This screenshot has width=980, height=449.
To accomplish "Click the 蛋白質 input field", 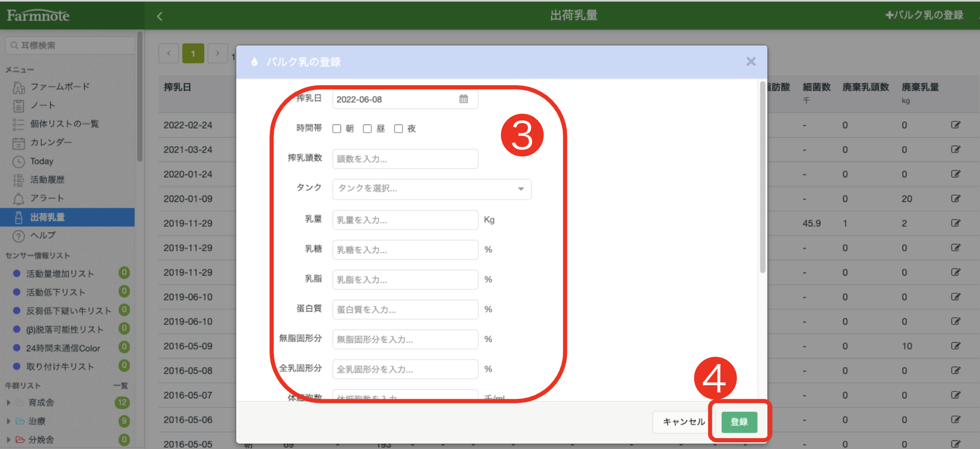I will [405, 310].
